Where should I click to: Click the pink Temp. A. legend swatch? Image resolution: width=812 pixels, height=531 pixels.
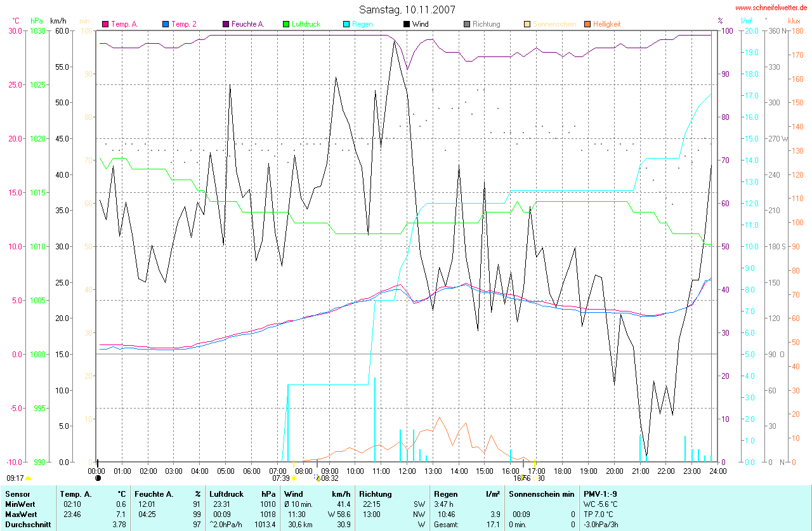pos(105,24)
